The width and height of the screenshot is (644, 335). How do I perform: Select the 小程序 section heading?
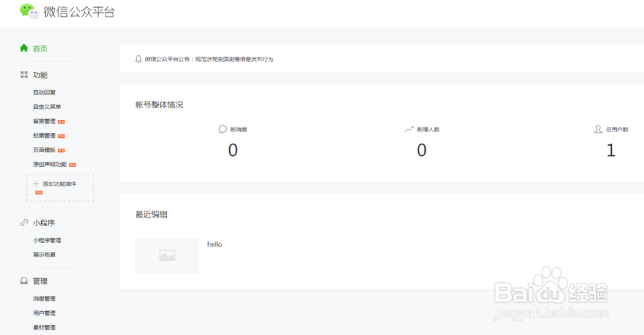[44, 223]
